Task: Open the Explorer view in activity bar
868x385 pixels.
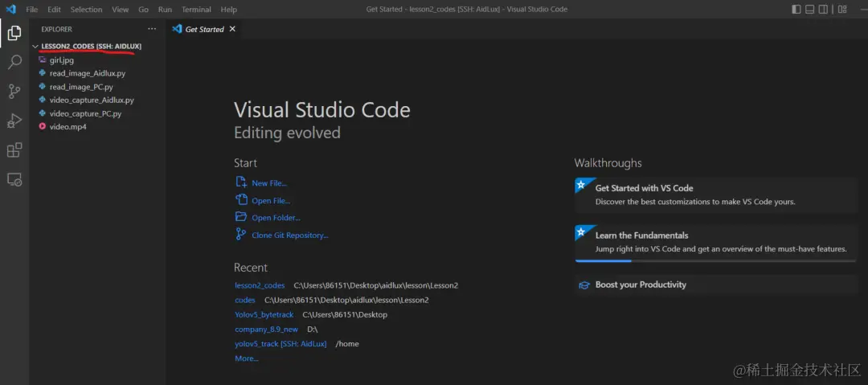Action: click(x=14, y=33)
